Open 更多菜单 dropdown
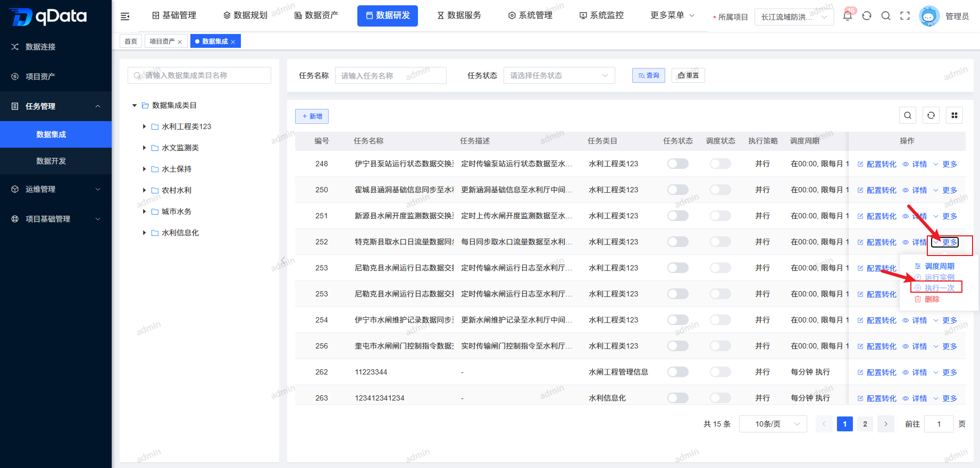The height and width of the screenshot is (468, 980). (x=672, y=15)
